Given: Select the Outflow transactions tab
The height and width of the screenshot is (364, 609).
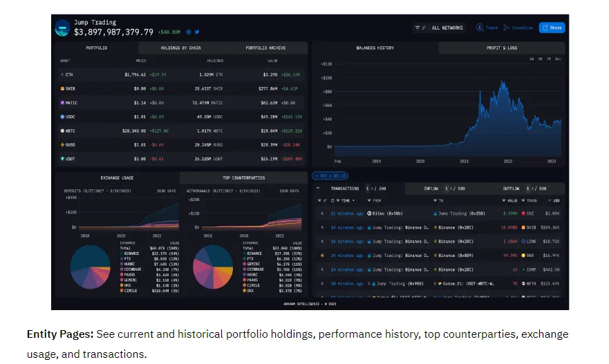Looking at the screenshot, I should (511, 189).
